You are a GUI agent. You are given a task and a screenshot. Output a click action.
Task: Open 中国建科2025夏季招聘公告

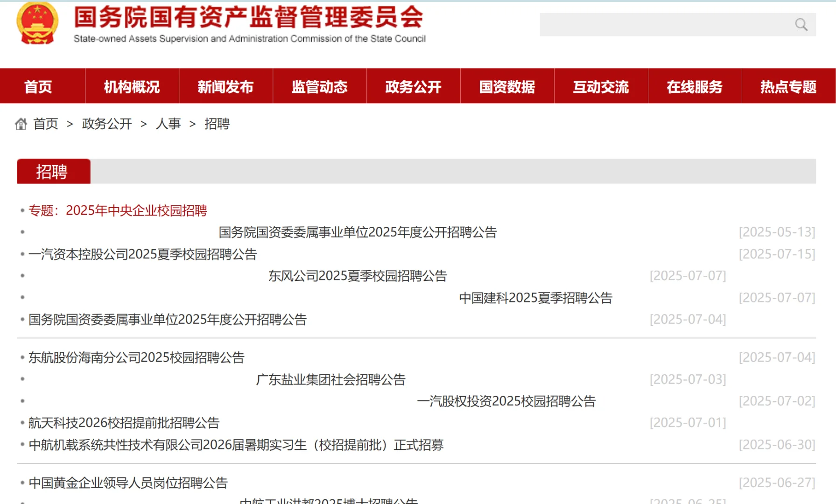click(536, 298)
